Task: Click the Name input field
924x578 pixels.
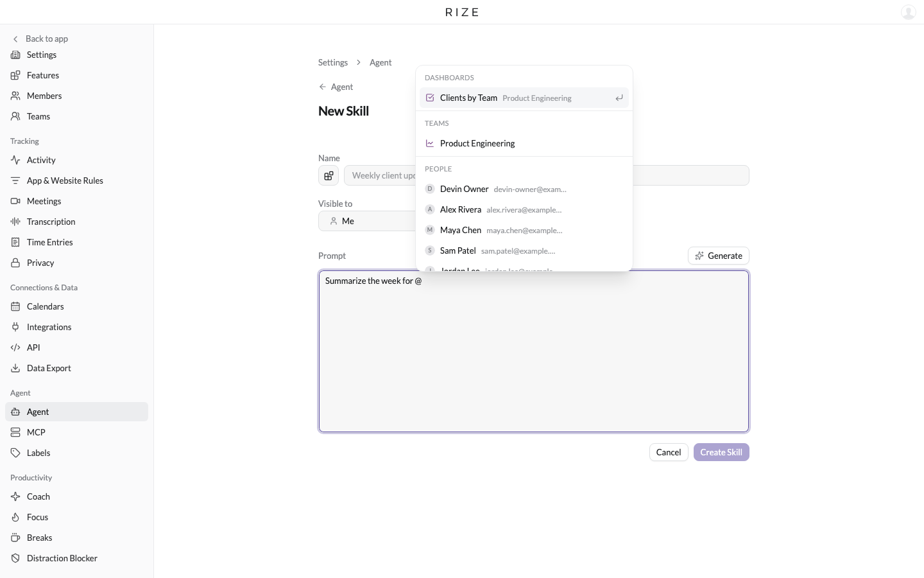Action: [x=547, y=175]
